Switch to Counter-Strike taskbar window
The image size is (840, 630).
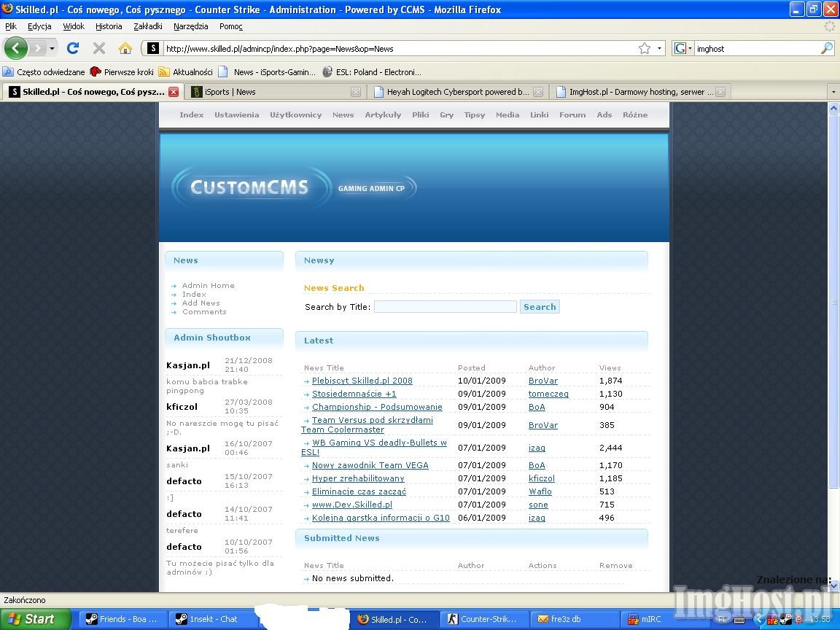coord(483,619)
